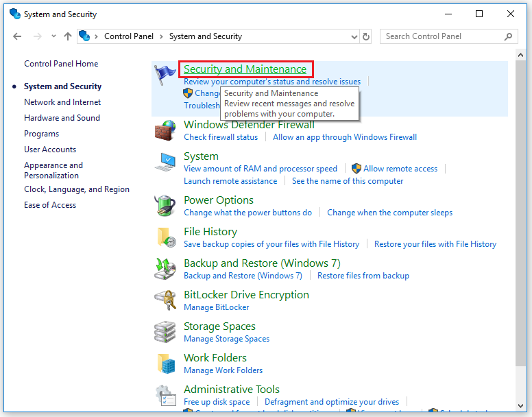Click the Security and Maintenance flag icon
Image resolution: width=532 pixels, height=417 pixels.
click(165, 75)
